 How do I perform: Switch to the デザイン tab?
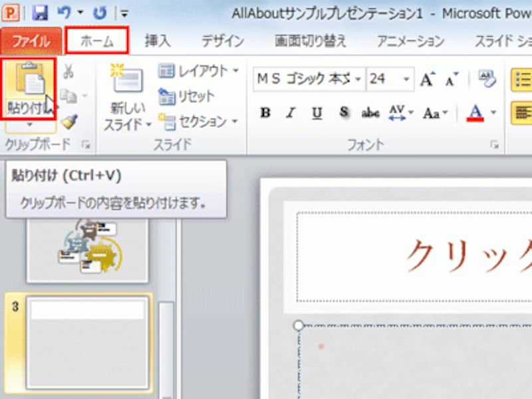(x=223, y=41)
